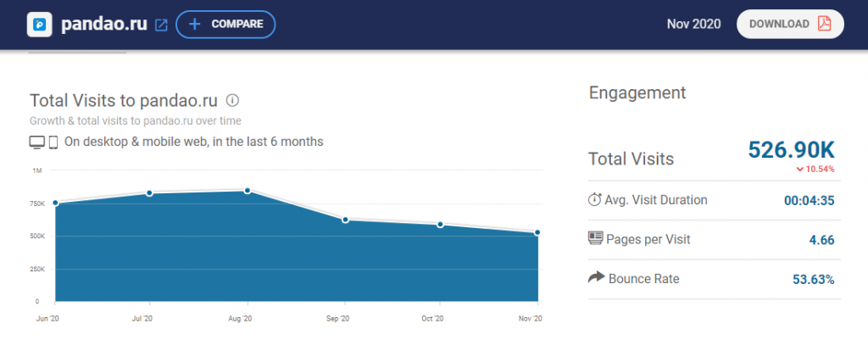Click the PDF icon in Download button
Image resolution: width=868 pixels, height=340 pixels.
pos(824,24)
